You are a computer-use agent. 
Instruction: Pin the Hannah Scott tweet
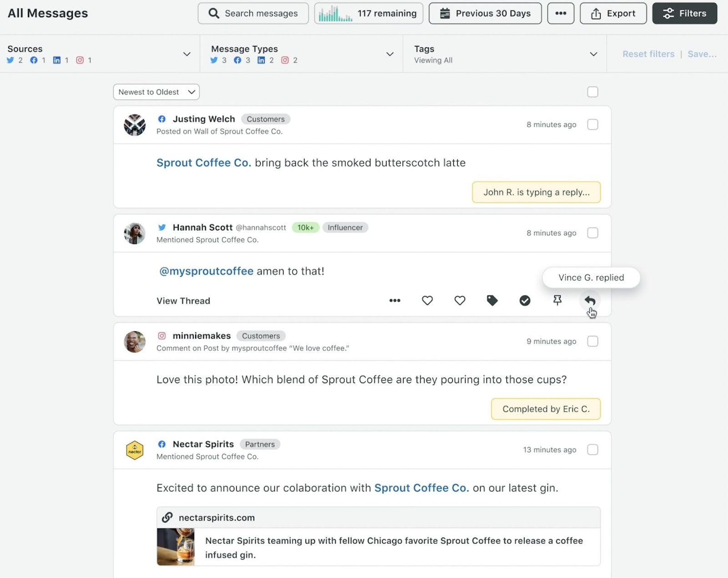pyautogui.click(x=557, y=300)
